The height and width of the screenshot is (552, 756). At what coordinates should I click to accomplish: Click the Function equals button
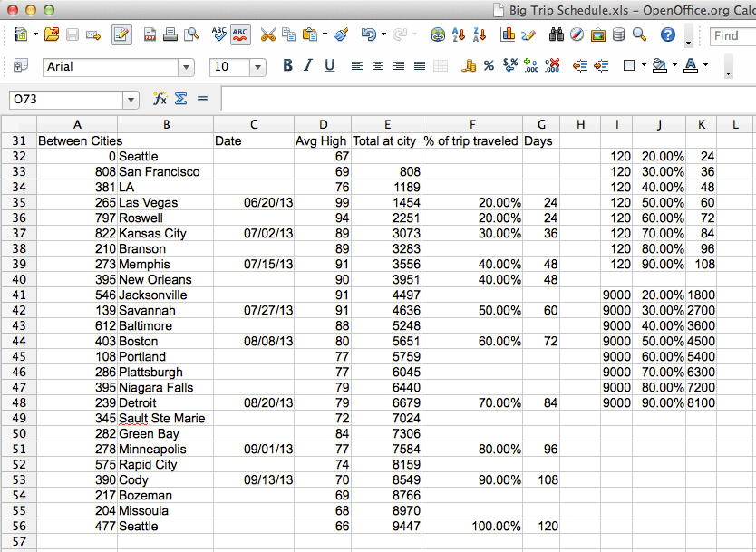point(202,99)
